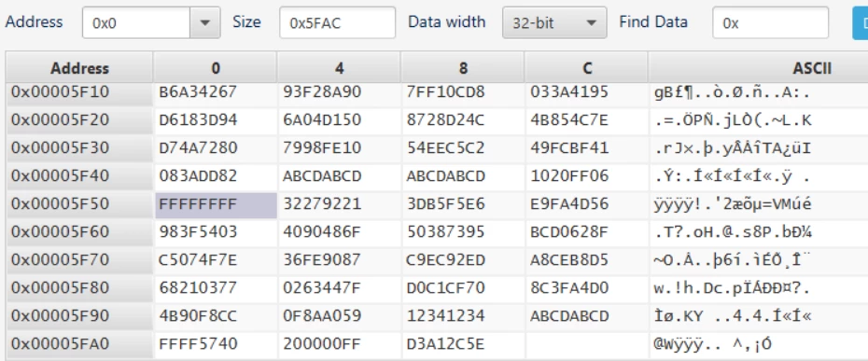The width and height of the screenshot is (868, 361).
Task: Click cell value B6A34267
Action: pos(198,92)
